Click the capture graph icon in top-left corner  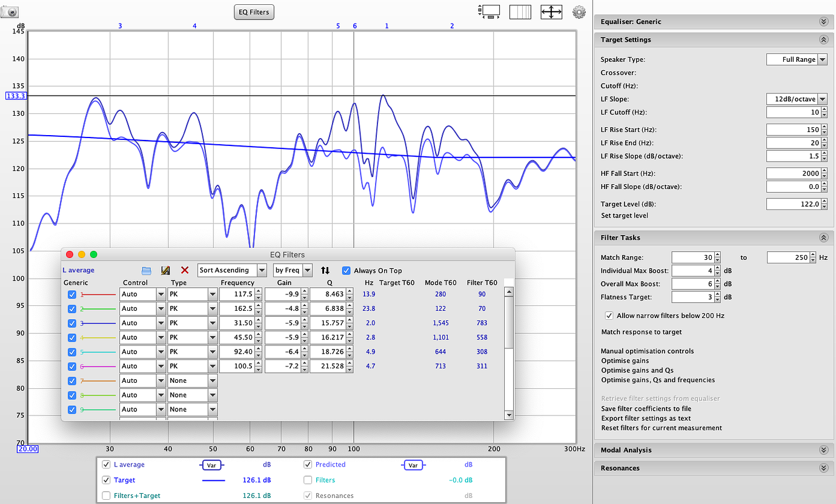(9, 12)
